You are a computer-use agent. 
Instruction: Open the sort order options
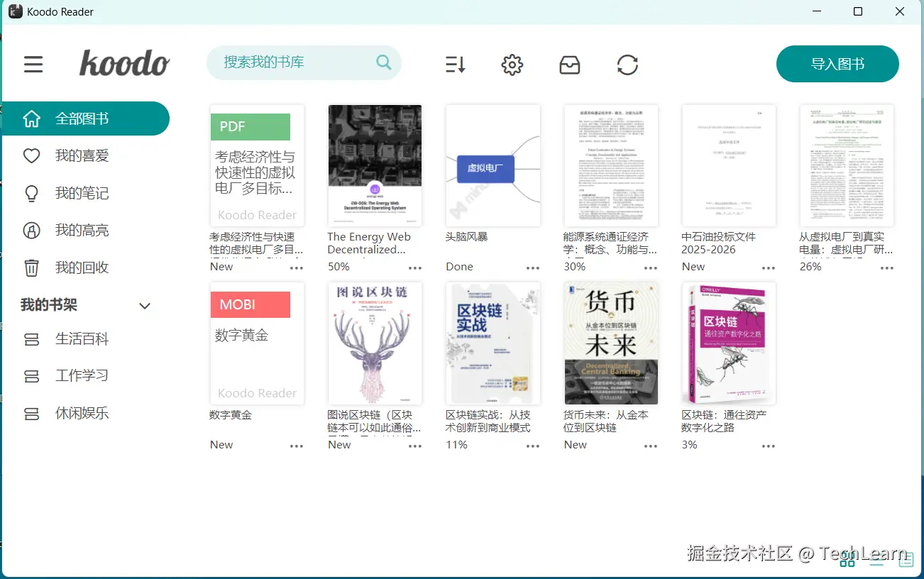tap(456, 65)
